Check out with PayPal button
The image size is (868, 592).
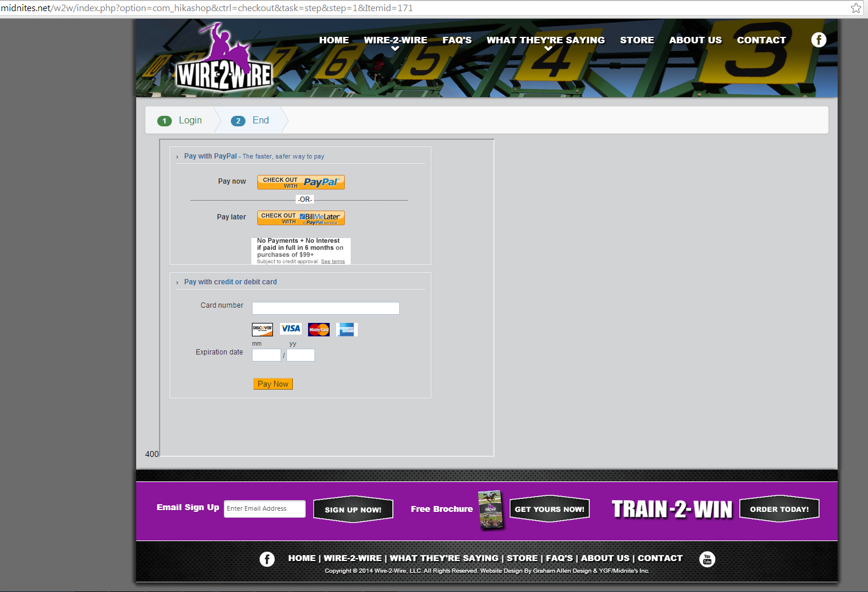tap(301, 183)
